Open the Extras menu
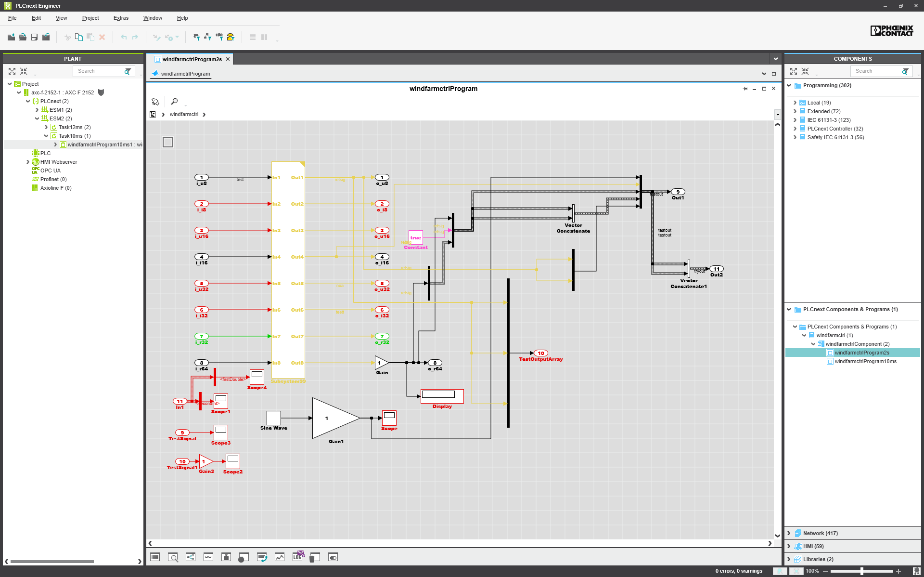The width and height of the screenshot is (924, 577). [x=121, y=18]
